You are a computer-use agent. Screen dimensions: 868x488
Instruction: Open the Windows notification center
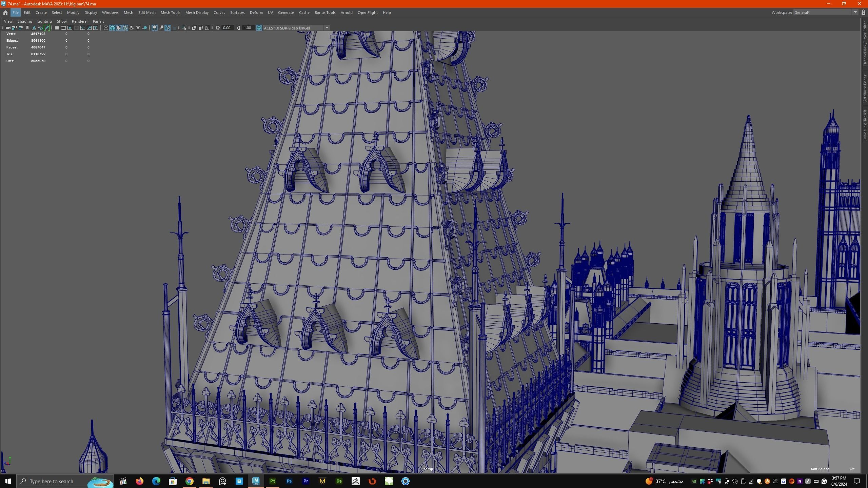(857, 481)
